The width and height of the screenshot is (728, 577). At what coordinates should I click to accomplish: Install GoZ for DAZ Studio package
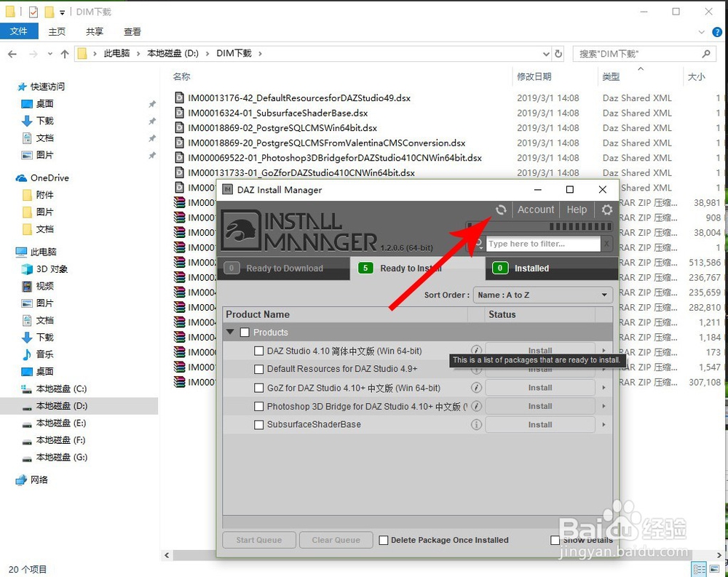tap(540, 388)
